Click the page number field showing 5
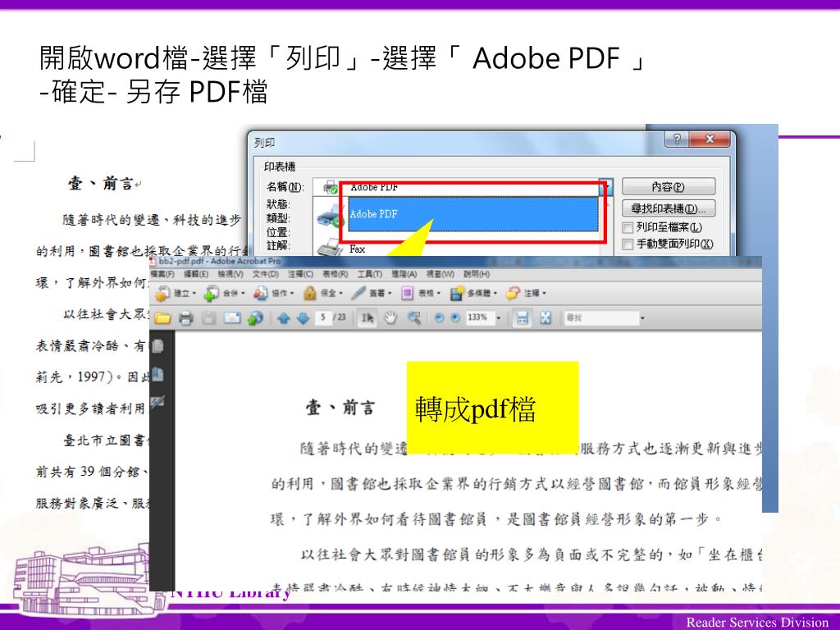The image size is (840, 630). 323,317
